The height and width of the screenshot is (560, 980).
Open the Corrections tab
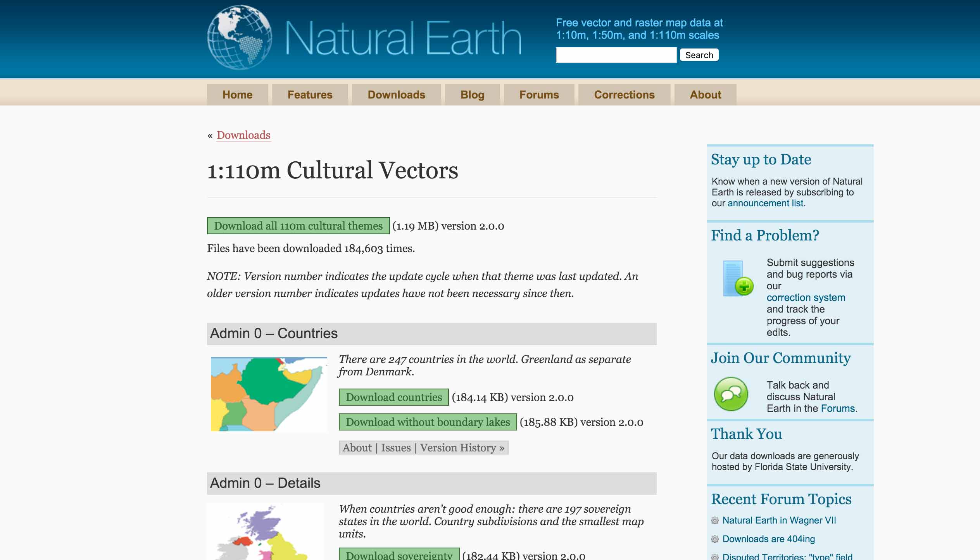tap(624, 95)
